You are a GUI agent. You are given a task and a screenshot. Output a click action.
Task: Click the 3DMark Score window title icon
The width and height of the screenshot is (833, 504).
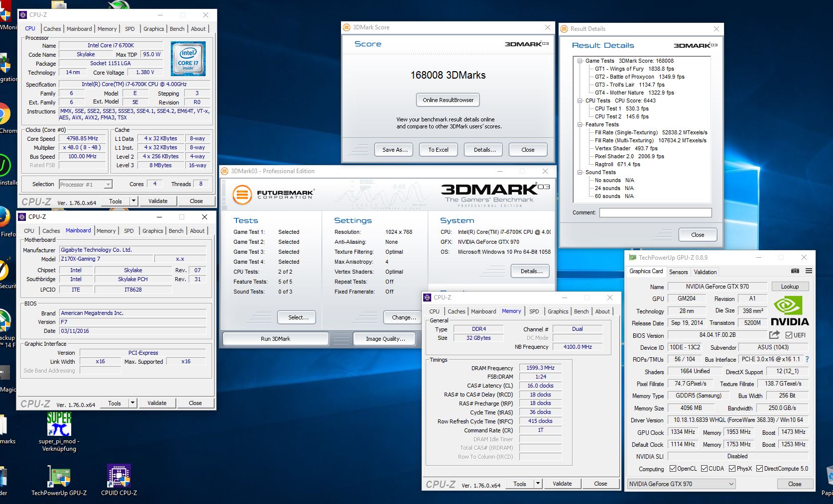(x=347, y=28)
